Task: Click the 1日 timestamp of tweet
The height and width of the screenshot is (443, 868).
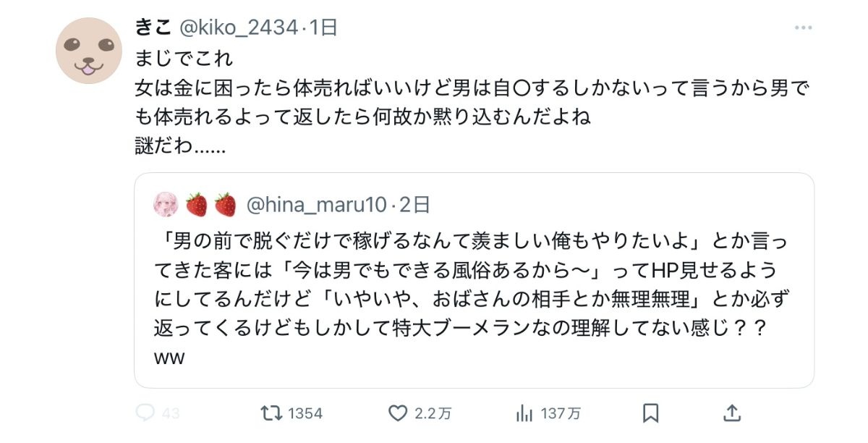Action: [x=323, y=28]
